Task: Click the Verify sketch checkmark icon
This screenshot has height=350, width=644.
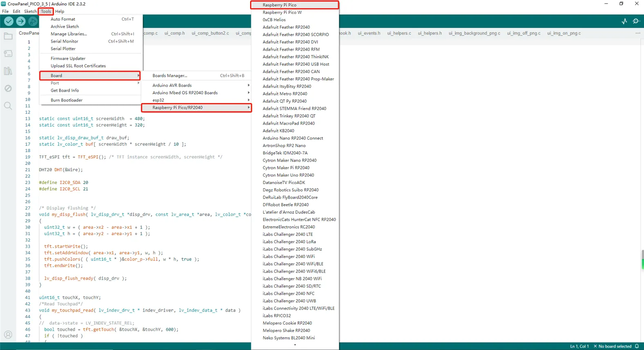Action: 9,21
